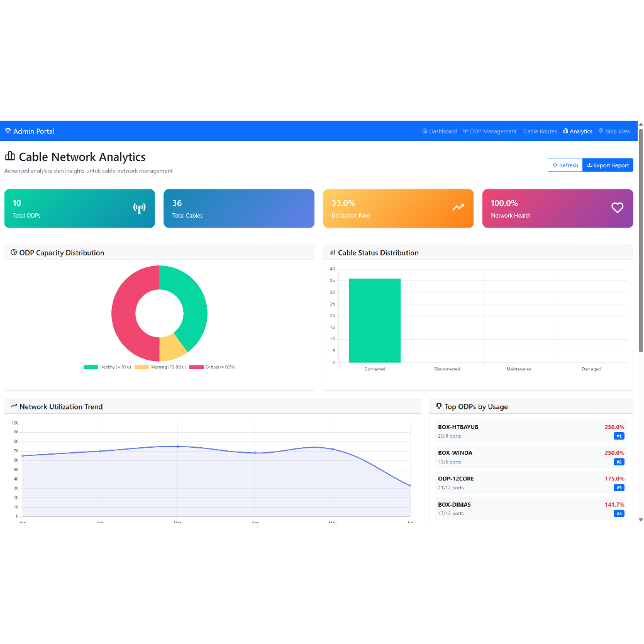644x644 pixels.
Task: Click the Export Report button
Action: click(608, 165)
